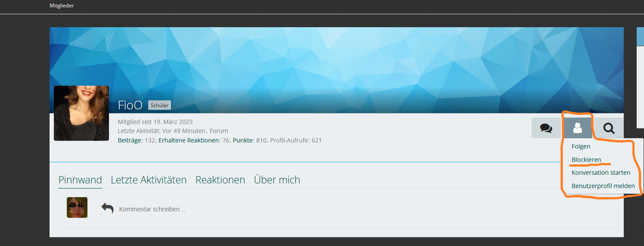
Task: Select Konversation starten menu entry
Action: point(600,173)
